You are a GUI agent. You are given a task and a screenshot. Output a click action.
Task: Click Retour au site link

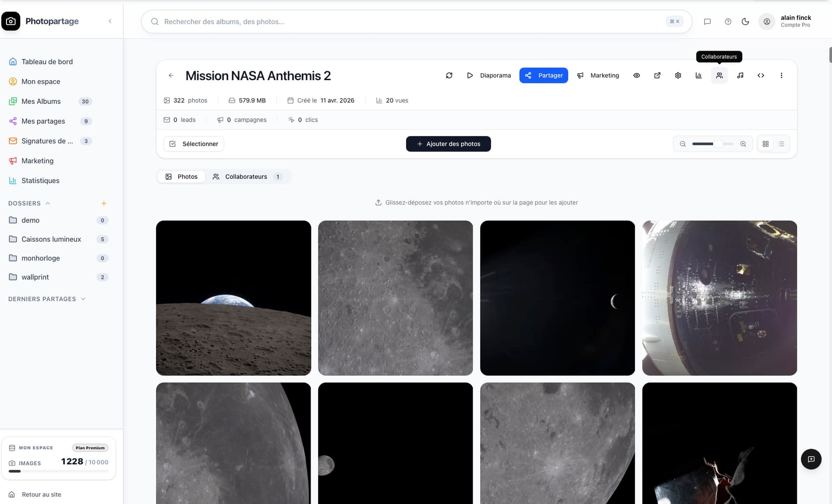coord(41,494)
